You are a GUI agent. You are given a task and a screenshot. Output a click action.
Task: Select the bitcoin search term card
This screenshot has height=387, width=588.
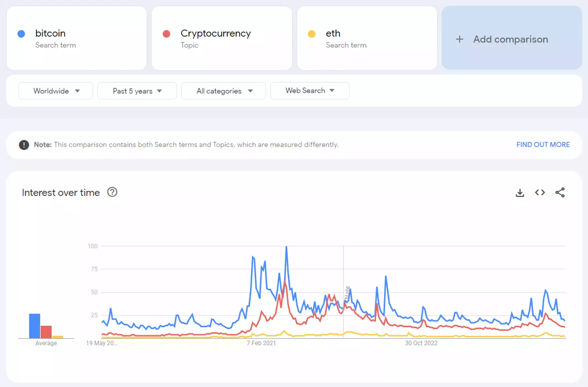76,38
